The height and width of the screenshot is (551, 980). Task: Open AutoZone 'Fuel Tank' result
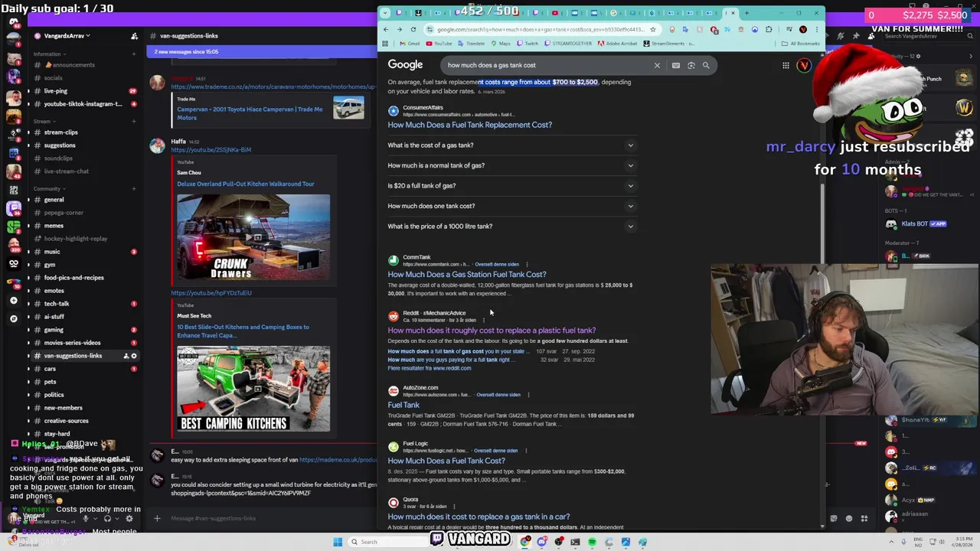403,405
